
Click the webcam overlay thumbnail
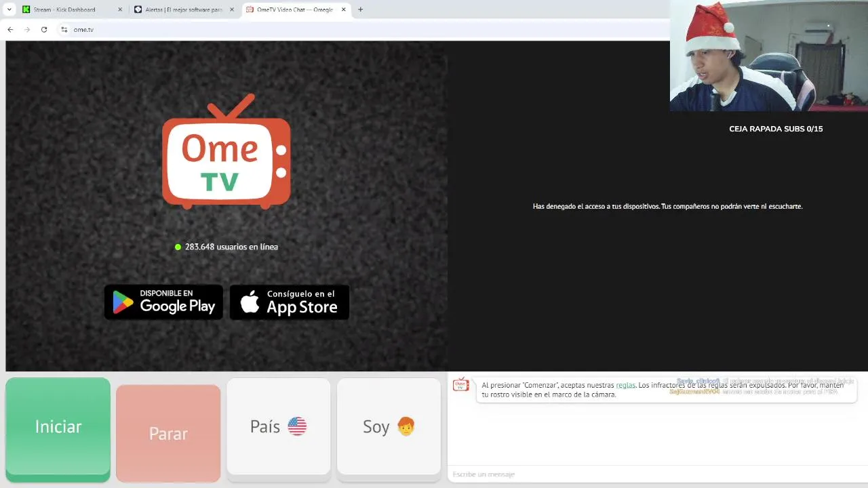pos(769,56)
